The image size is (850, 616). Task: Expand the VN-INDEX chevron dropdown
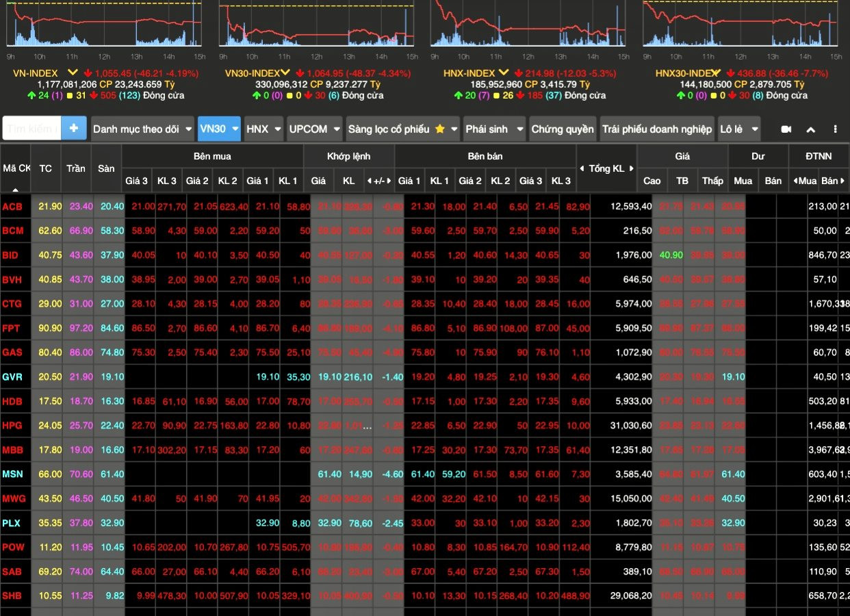(x=73, y=73)
